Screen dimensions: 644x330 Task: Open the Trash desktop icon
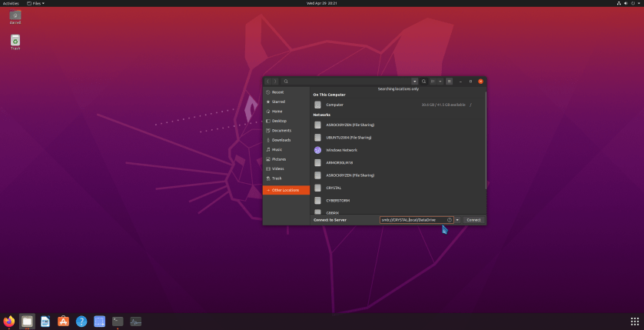point(15,42)
